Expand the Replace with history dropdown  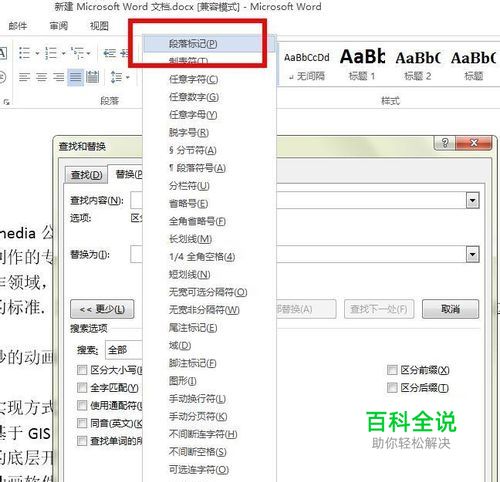click(x=472, y=255)
